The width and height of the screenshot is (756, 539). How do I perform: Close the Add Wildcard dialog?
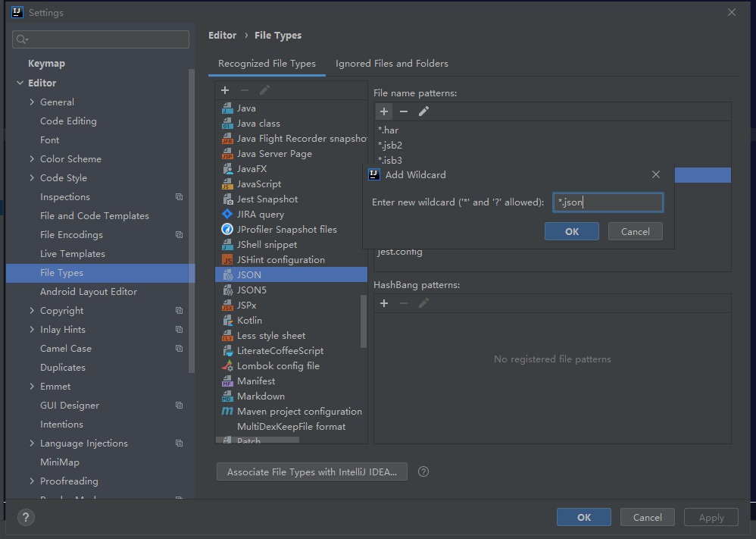pyautogui.click(x=656, y=174)
